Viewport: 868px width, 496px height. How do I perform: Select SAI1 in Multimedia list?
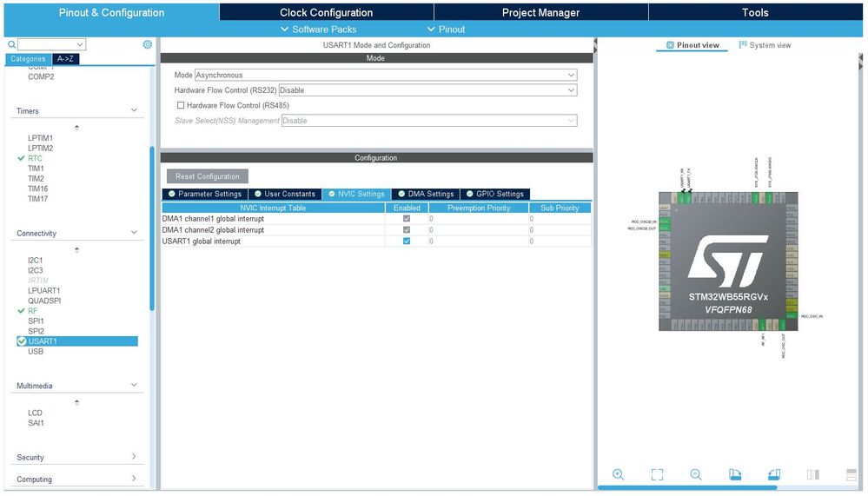36,423
